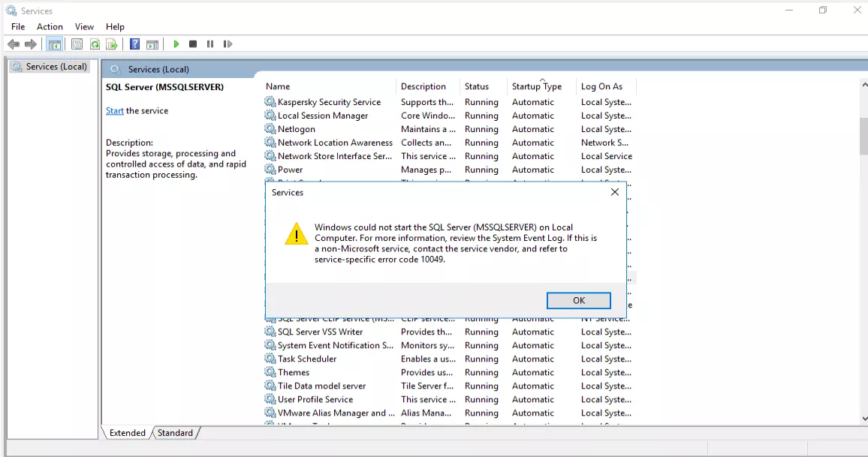Select the Network Store Interface Ser... service name

[x=335, y=156]
